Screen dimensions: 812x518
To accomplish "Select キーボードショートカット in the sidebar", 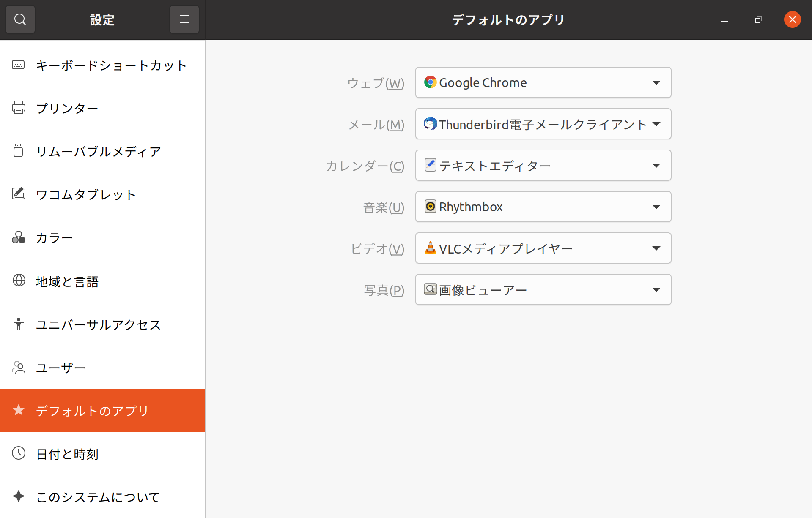I will pyautogui.click(x=102, y=65).
